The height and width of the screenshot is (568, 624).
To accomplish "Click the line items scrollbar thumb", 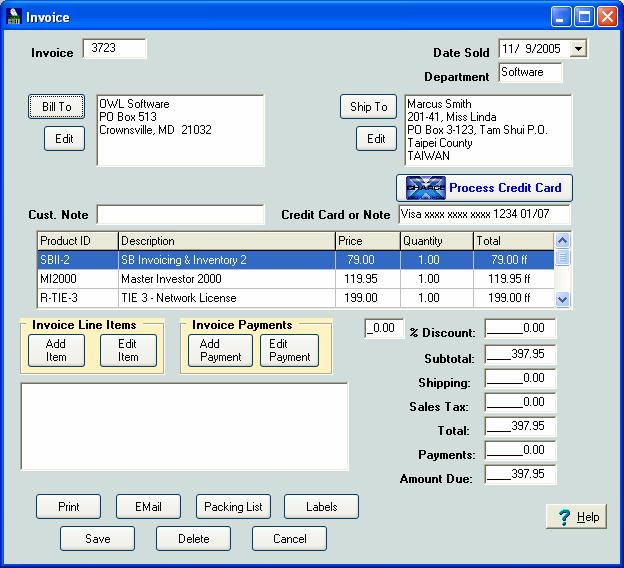I will point(562,257).
